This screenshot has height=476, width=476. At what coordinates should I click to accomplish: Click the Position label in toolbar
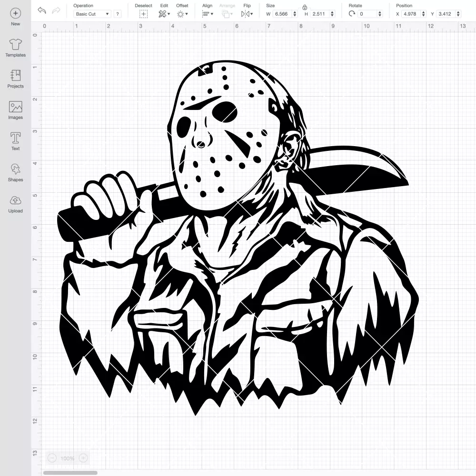coord(404,5)
